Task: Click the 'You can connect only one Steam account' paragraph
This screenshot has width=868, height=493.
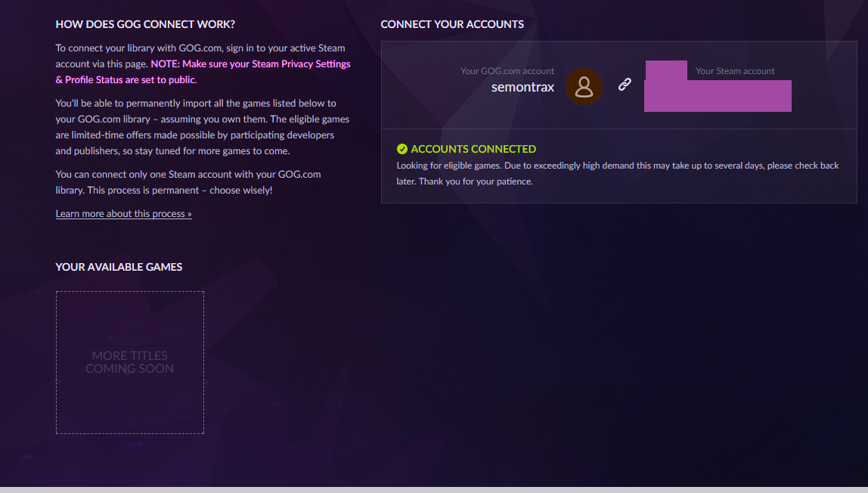Action: click(188, 182)
